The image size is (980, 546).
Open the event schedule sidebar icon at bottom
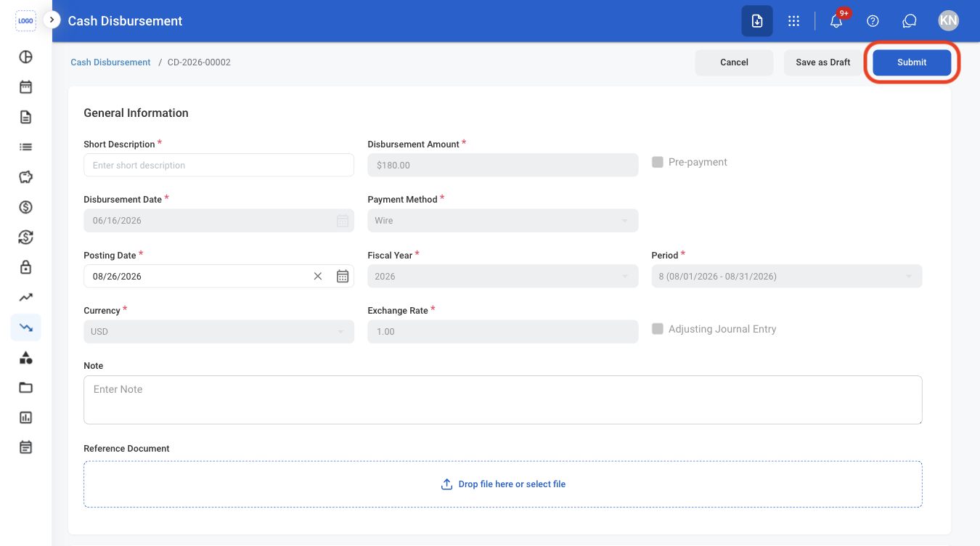tap(25, 447)
